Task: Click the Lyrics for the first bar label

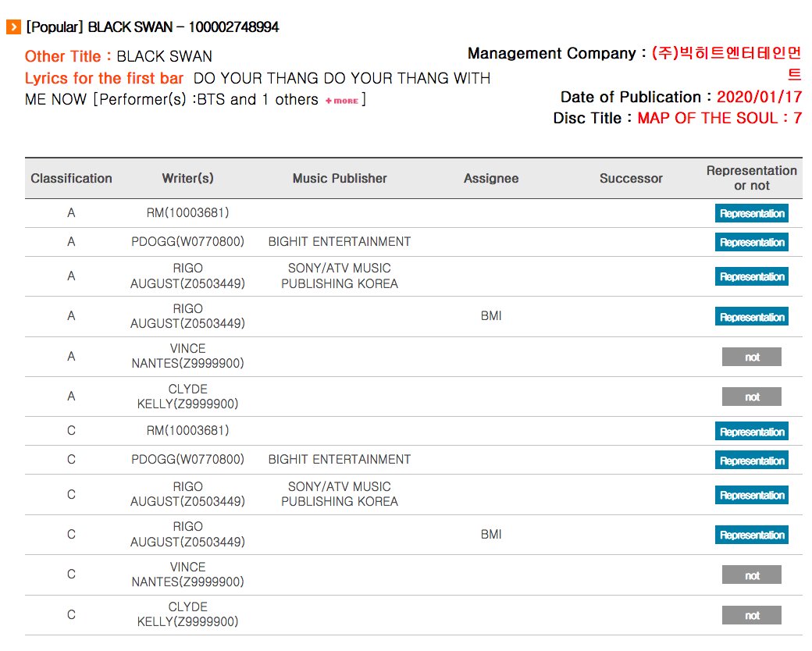Action: coord(104,78)
